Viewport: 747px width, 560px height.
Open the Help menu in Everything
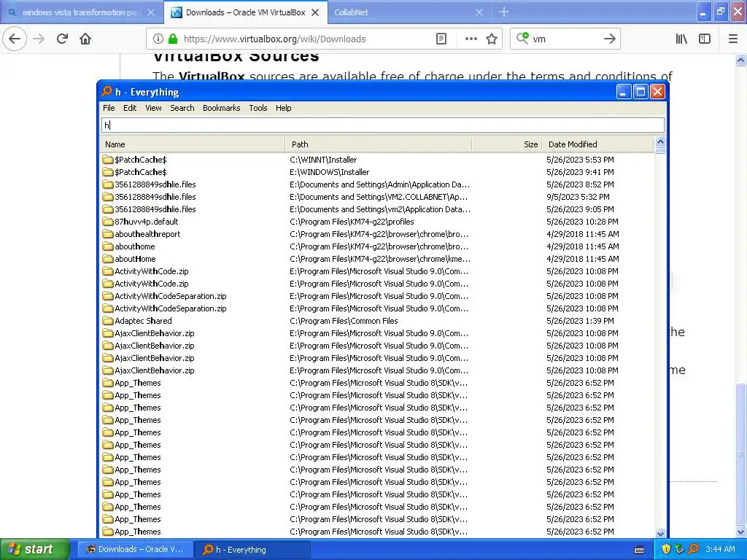(283, 108)
